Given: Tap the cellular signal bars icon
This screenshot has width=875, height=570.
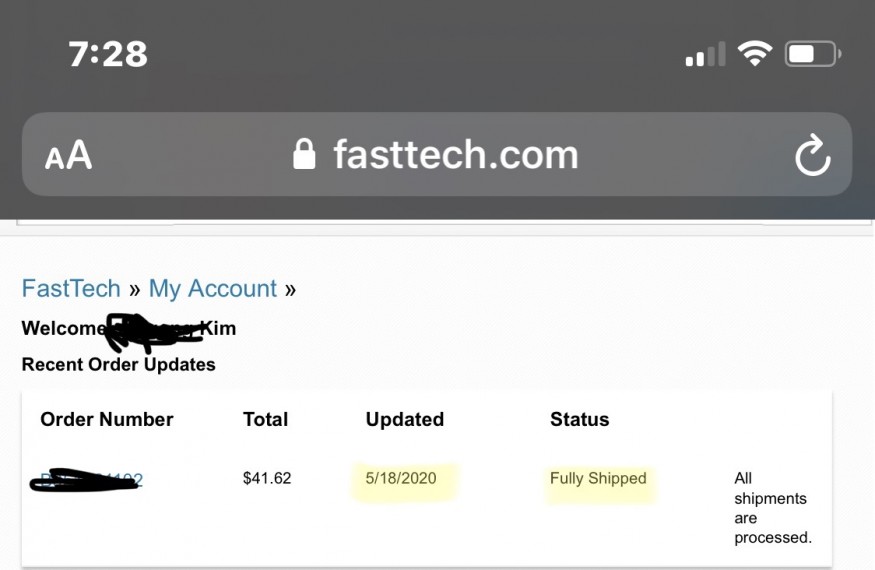Looking at the screenshot, I should click(705, 54).
